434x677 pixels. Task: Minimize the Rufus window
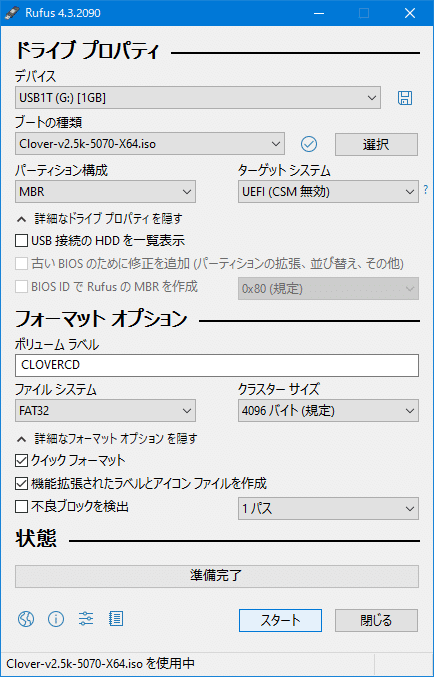point(318,13)
